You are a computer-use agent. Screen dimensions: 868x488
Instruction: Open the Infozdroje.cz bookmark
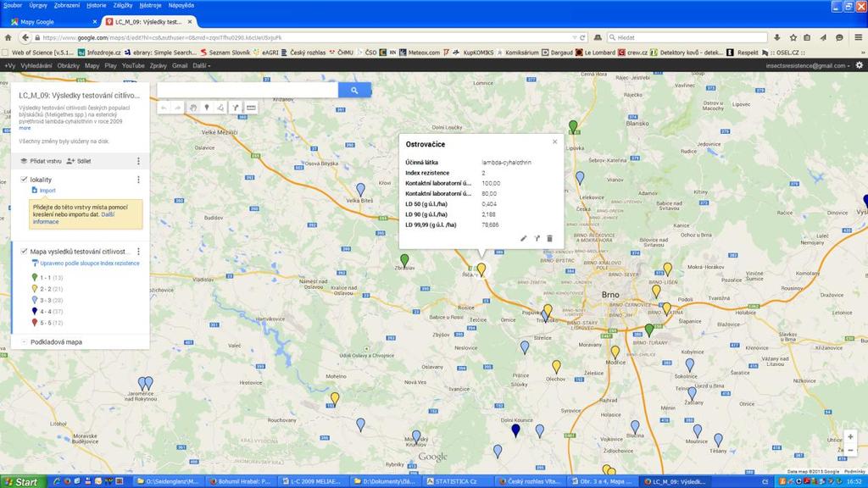pos(99,53)
